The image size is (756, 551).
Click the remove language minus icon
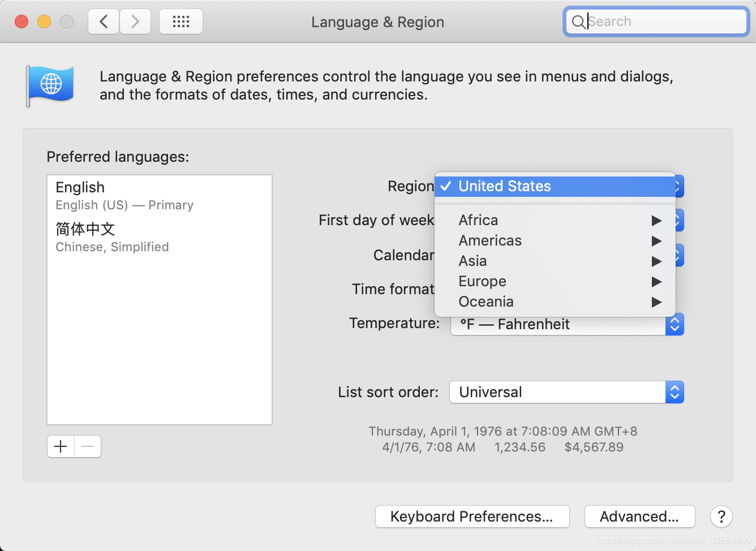coord(88,446)
